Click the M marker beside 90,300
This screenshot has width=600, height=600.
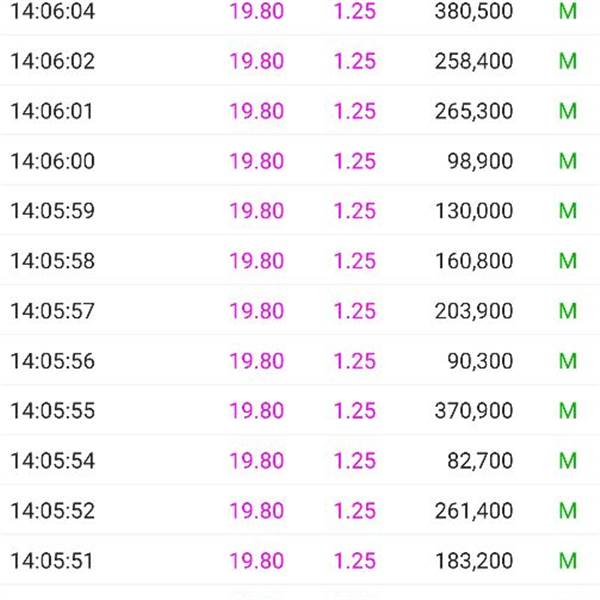567,361
